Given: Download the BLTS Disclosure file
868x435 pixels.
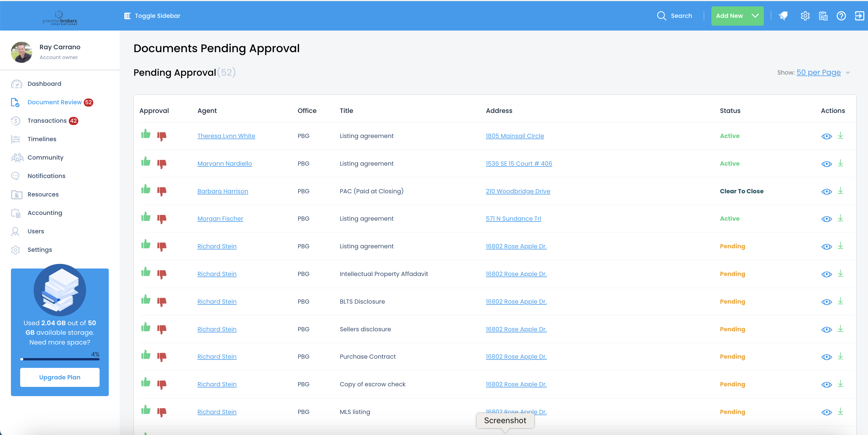Looking at the screenshot, I should click(840, 301).
